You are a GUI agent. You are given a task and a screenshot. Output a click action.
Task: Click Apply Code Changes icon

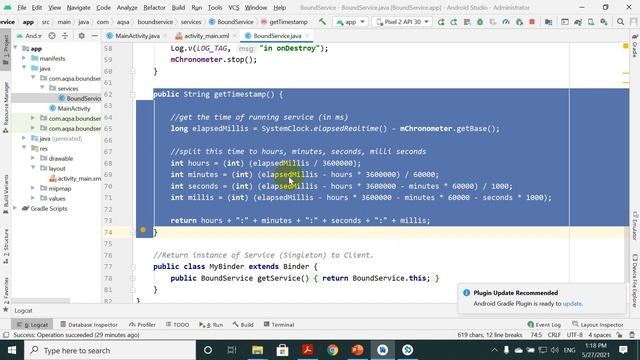tap(467, 22)
